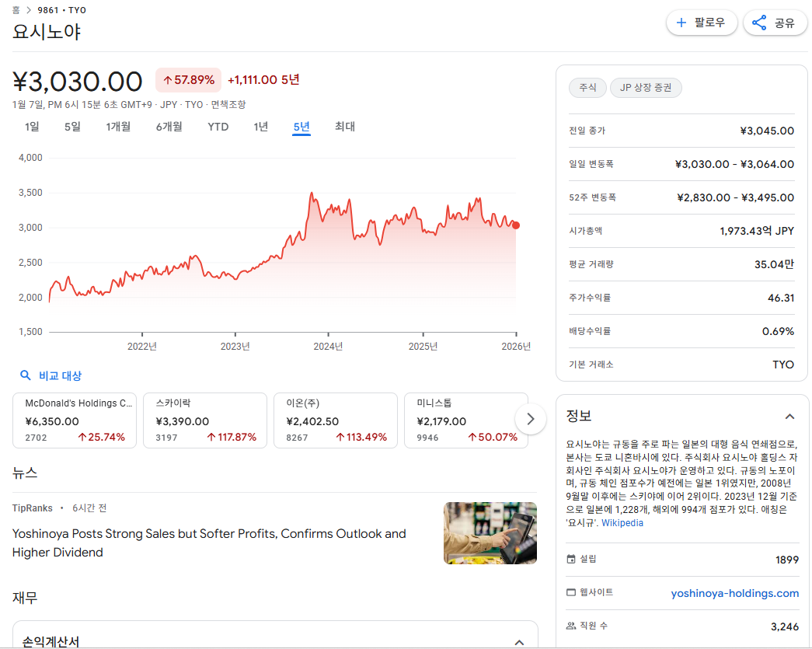The width and height of the screenshot is (812, 649).
Task: Open the yoshinoya-holdings.com website link
Action: point(735,593)
